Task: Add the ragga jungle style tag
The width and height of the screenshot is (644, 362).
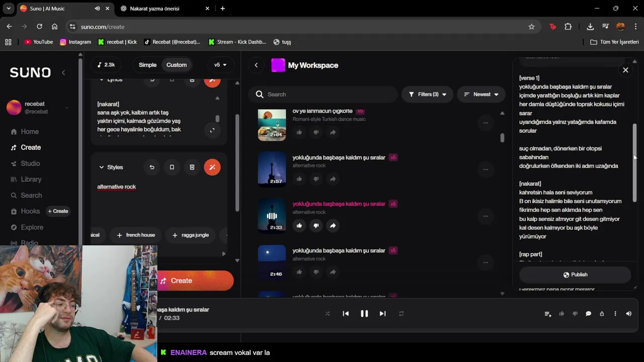Action: coord(190,235)
